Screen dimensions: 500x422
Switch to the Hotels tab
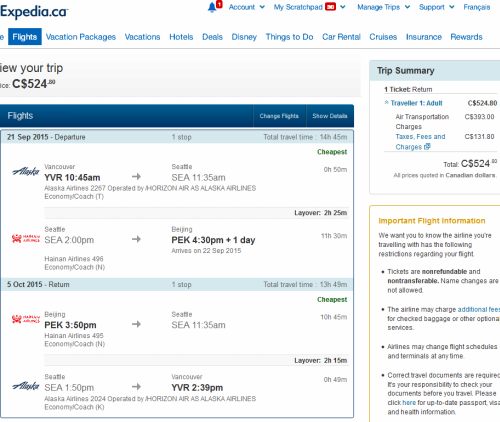pyautogui.click(x=181, y=37)
